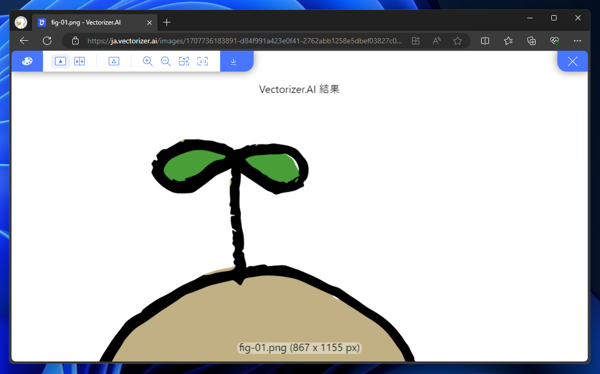Select the single image view mode
This screenshot has height=374, width=600.
click(x=60, y=61)
